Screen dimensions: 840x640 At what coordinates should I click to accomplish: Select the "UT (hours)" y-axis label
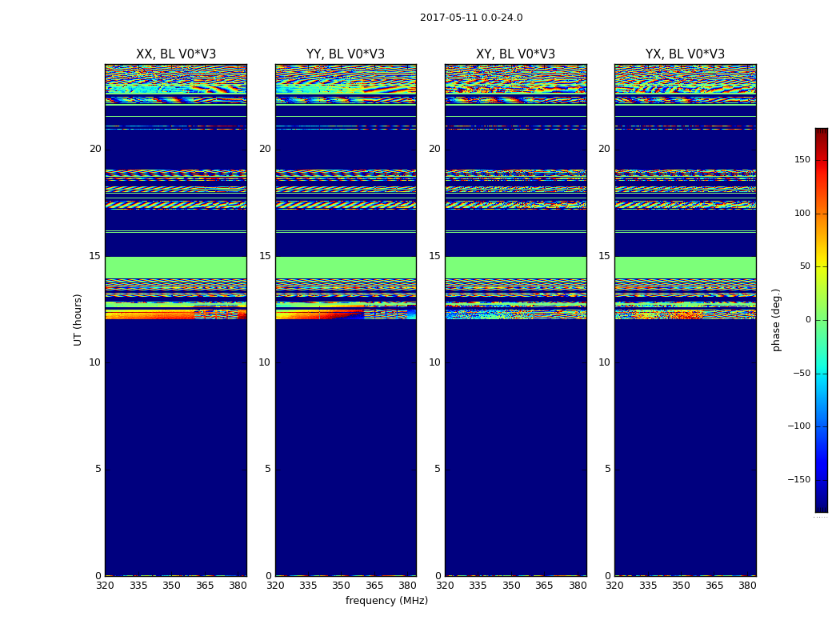pos(78,319)
